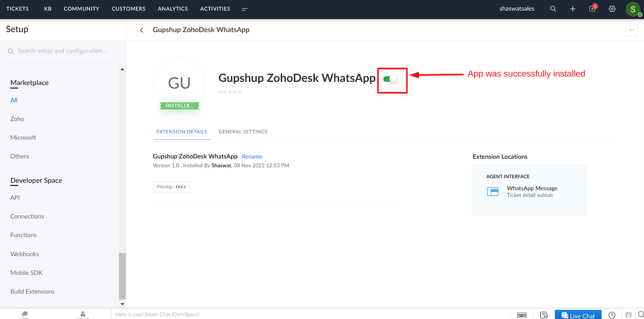This screenshot has height=319, width=644.
Task: Disable the Gupshup ZohoDesk WhatsApp toggle
Action: [x=390, y=79]
